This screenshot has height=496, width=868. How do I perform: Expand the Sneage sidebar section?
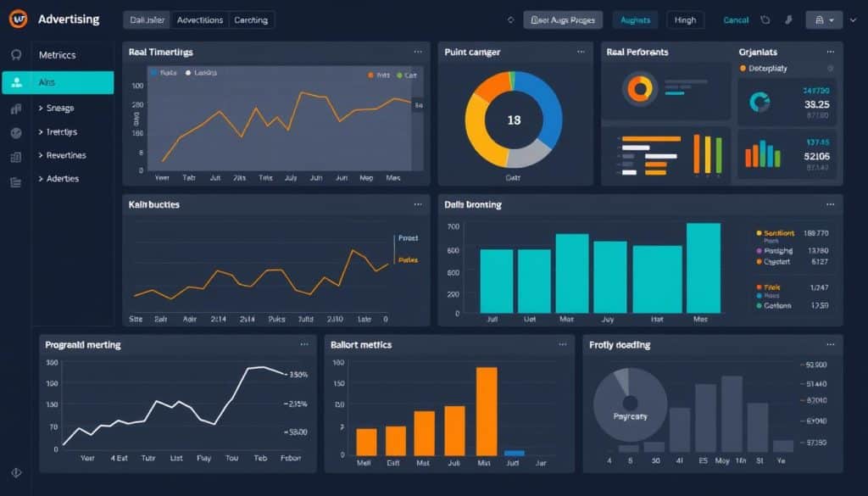point(57,108)
